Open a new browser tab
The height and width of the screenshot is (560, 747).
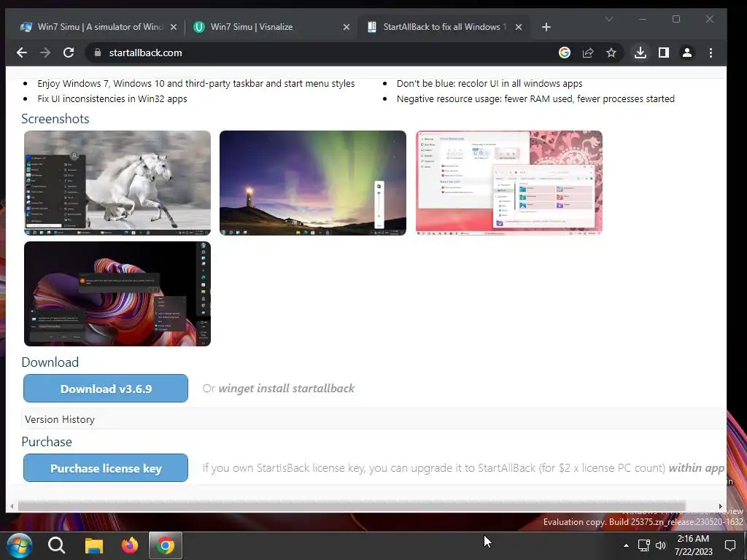546,27
